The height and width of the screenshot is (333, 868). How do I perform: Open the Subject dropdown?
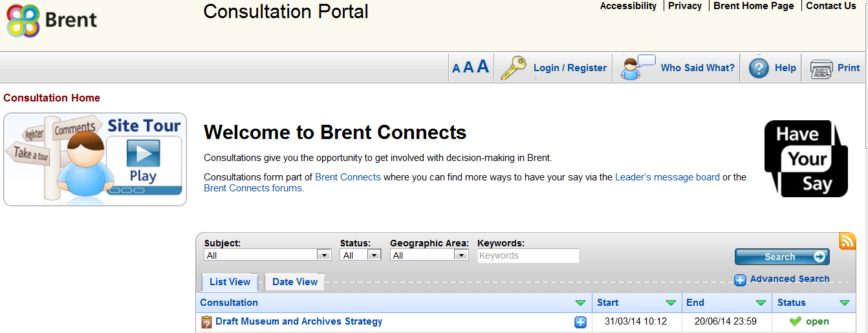point(268,255)
